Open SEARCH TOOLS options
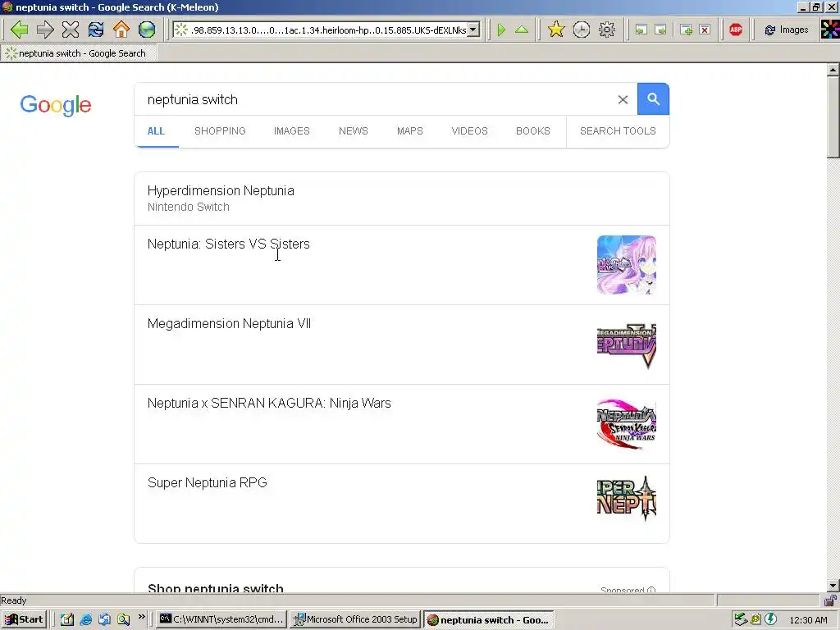840x630 pixels. (618, 131)
